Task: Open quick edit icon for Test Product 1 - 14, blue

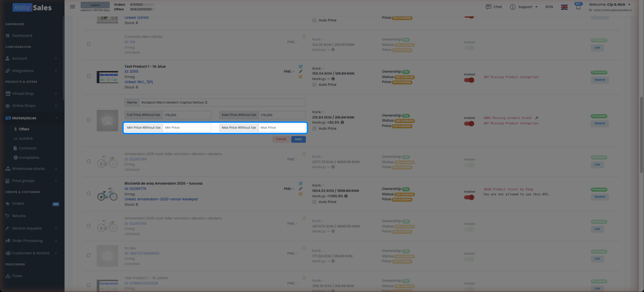Action: [301, 67]
